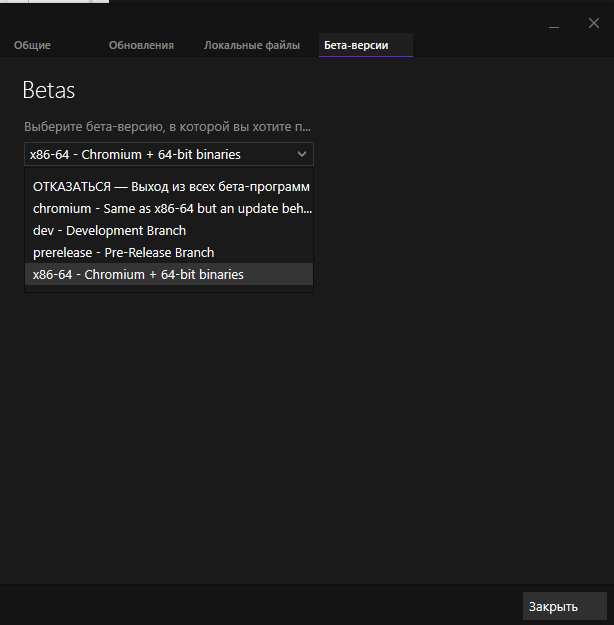614x625 pixels.
Task: Click the X icon in title bar
Action: click(593, 23)
